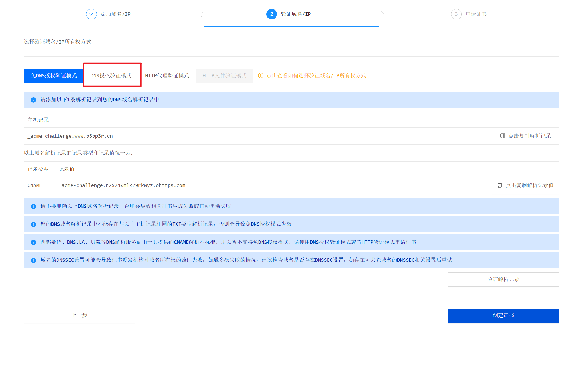Click the step 3 circle icon
The image size is (588, 371).
(456, 14)
